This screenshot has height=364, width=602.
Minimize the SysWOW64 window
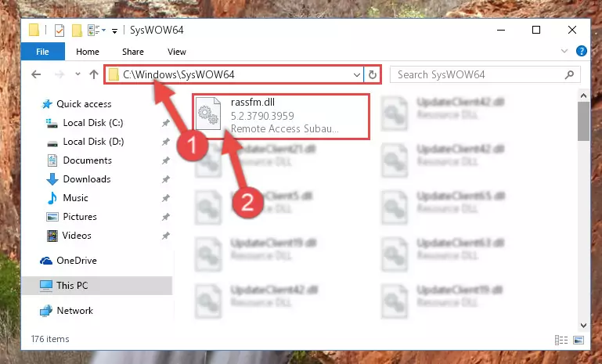(x=501, y=30)
